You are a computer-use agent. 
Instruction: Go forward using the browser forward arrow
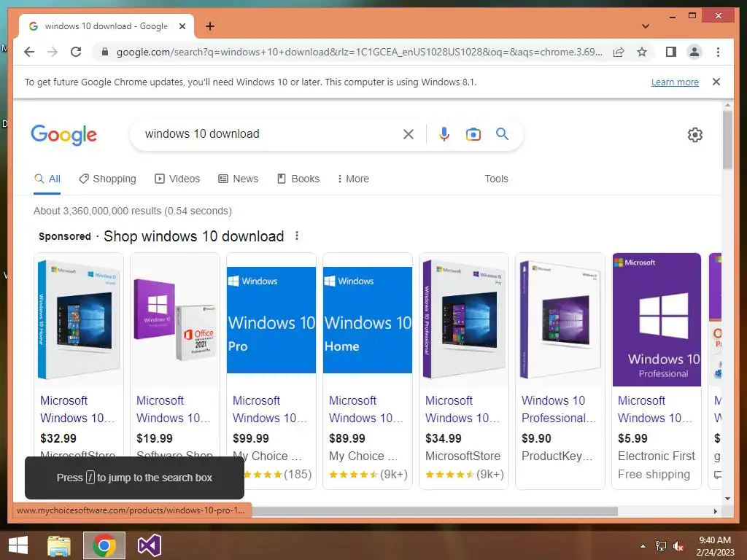click(x=53, y=52)
